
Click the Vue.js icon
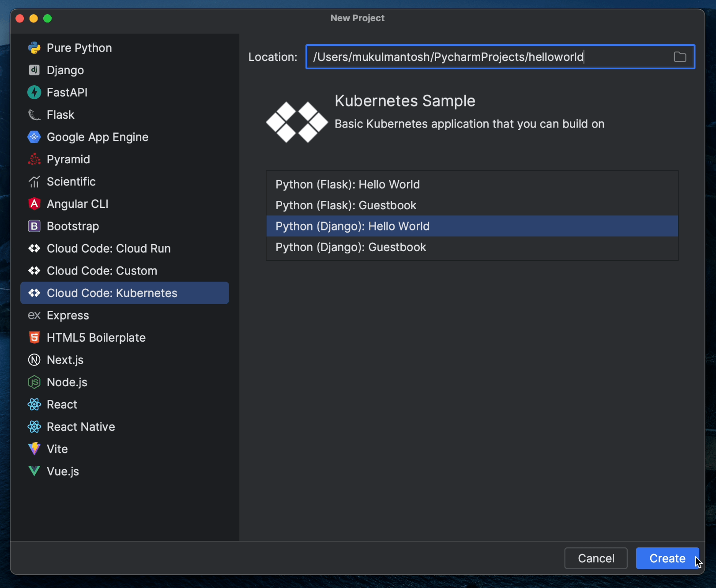coord(34,471)
